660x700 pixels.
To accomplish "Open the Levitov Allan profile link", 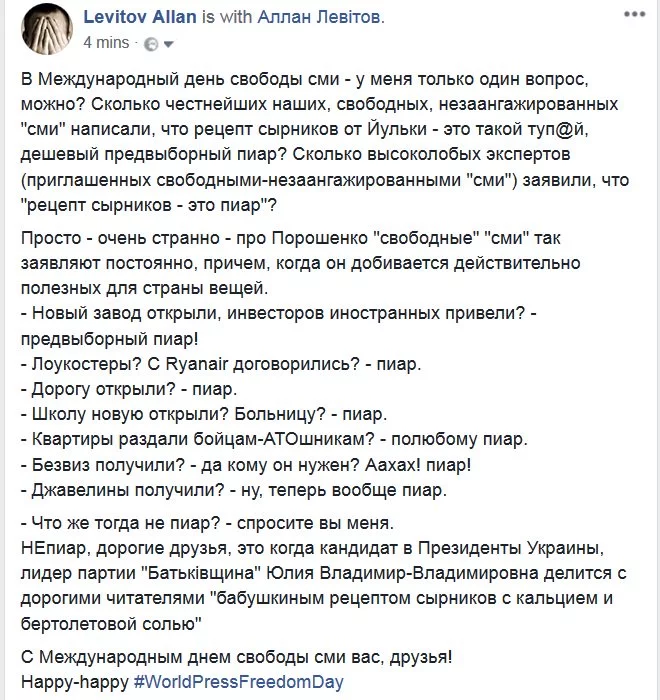I will click(140, 17).
